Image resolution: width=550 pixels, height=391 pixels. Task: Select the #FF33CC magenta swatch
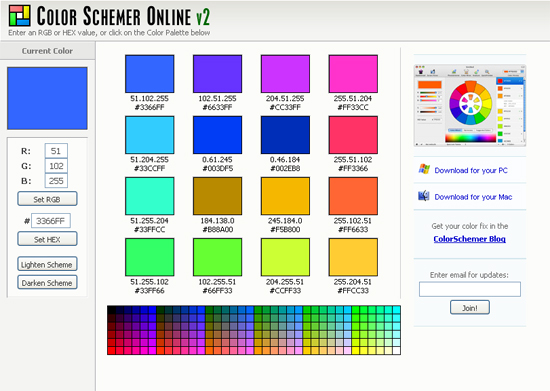[x=353, y=74]
